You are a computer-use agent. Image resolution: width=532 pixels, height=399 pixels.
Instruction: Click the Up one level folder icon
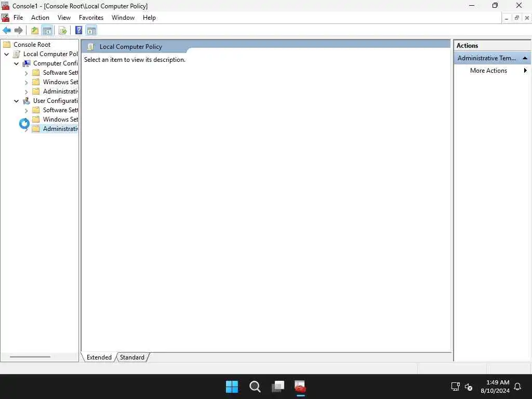tap(35, 31)
